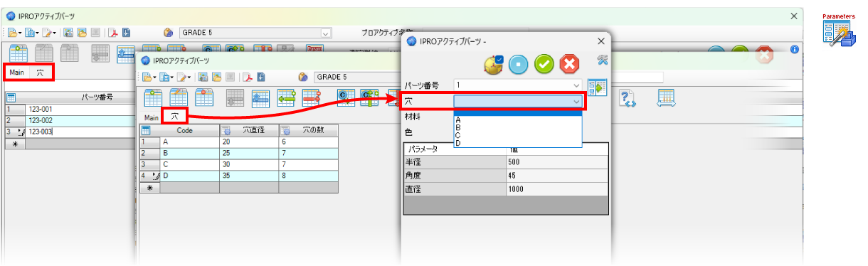Choose option A in the 穴 dropdown list

518,119
